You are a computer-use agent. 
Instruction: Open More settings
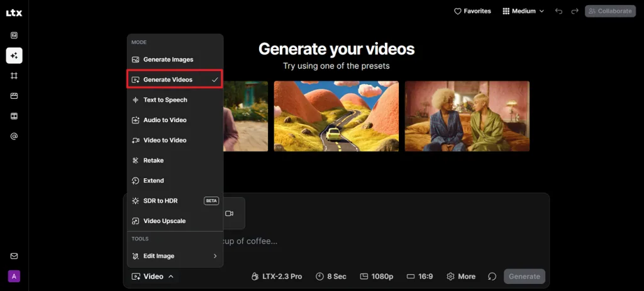pos(461,277)
